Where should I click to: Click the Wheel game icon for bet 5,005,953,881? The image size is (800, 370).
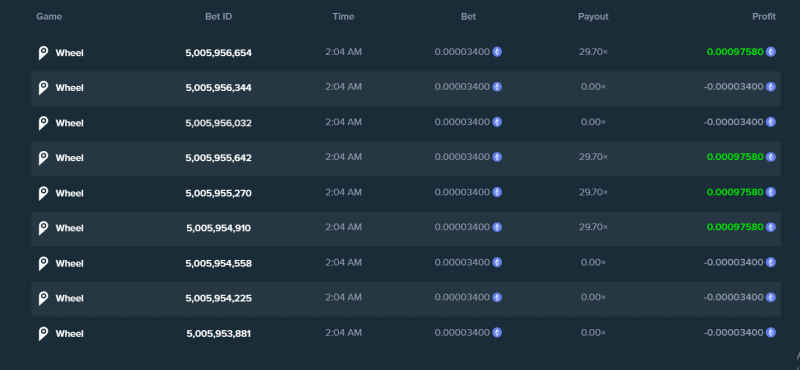tap(44, 333)
